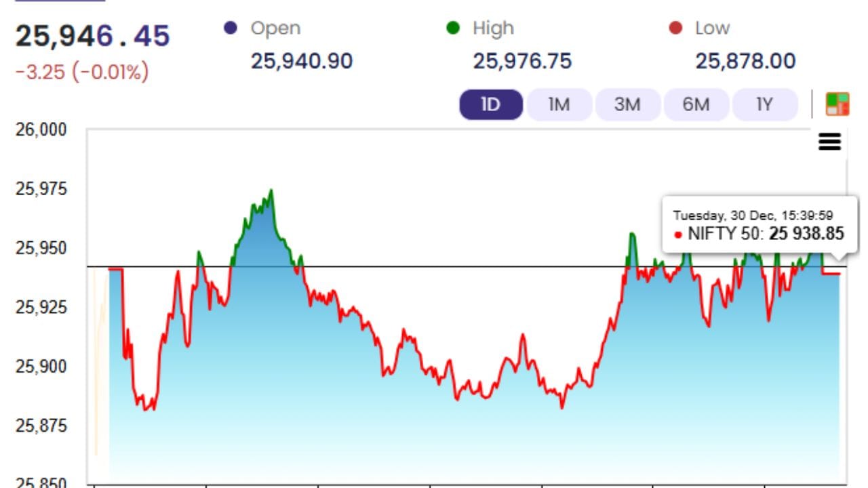Click the Low value 25,878.00
This screenshot has height=488, width=868.
coord(745,62)
